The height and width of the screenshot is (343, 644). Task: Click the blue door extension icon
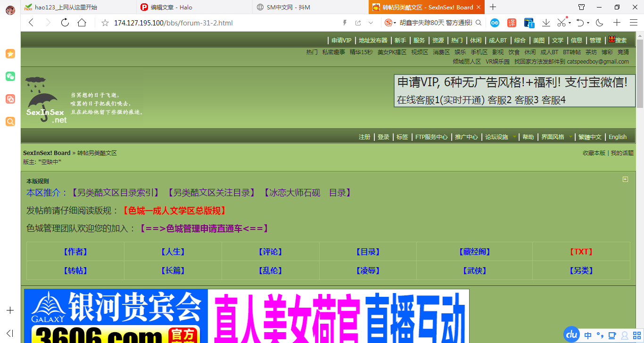pyautogui.click(x=529, y=23)
